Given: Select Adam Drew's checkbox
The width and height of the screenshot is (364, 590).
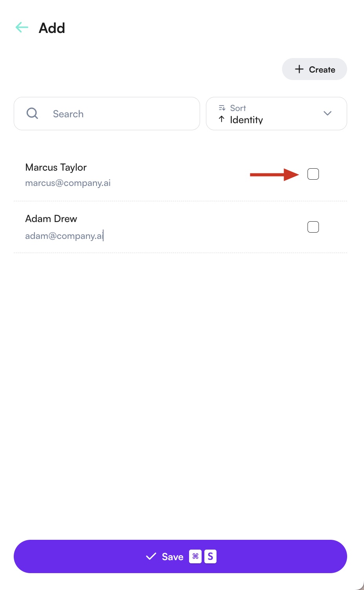Looking at the screenshot, I should click(313, 227).
